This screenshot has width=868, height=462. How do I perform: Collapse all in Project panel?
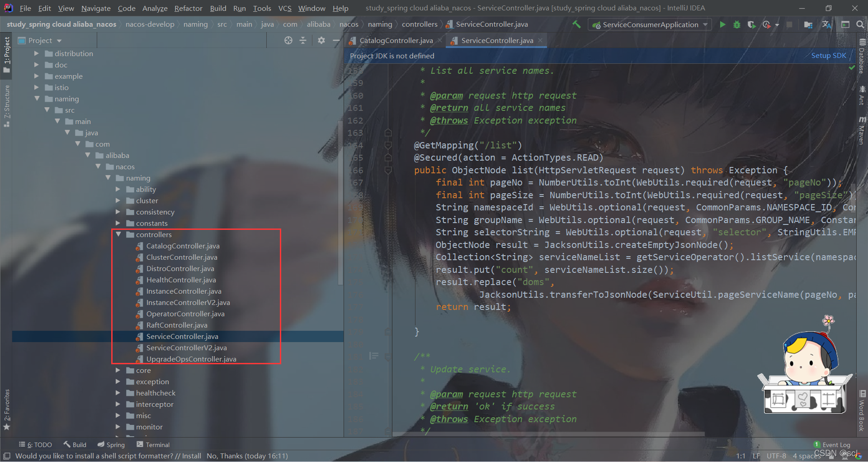(x=303, y=40)
